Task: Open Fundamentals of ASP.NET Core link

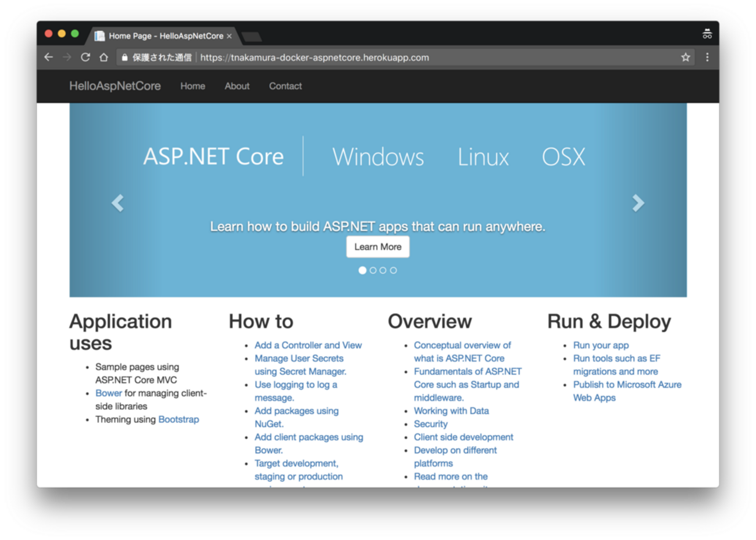Action: pos(468,384)
